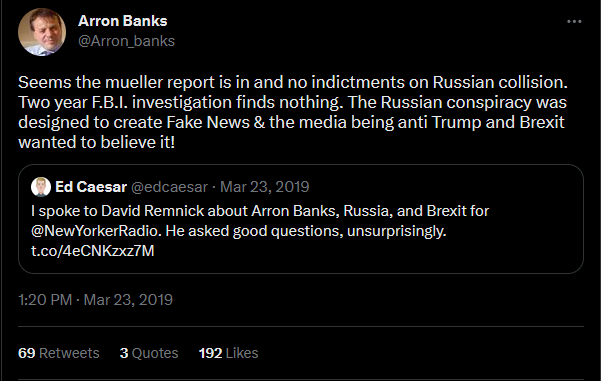Click the main tweet text about Mueller report
The height and width of the screenshot is (381, 601).
click(x=293, y=112)
